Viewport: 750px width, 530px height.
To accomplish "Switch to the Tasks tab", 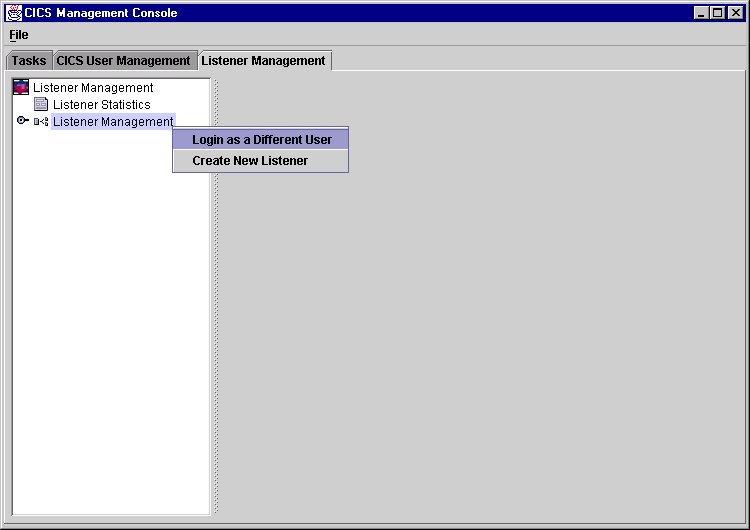I will (29, 61).
